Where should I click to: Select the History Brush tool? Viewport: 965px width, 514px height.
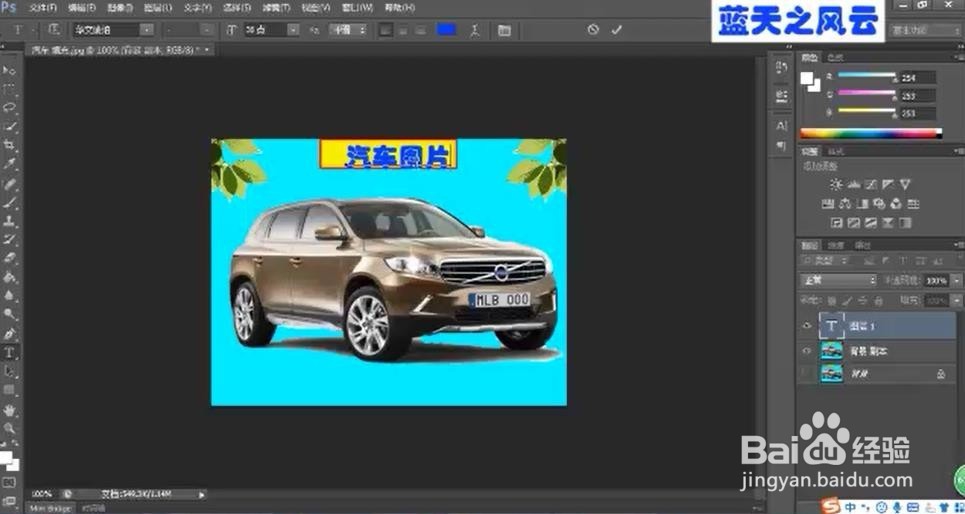pos(10,239)
